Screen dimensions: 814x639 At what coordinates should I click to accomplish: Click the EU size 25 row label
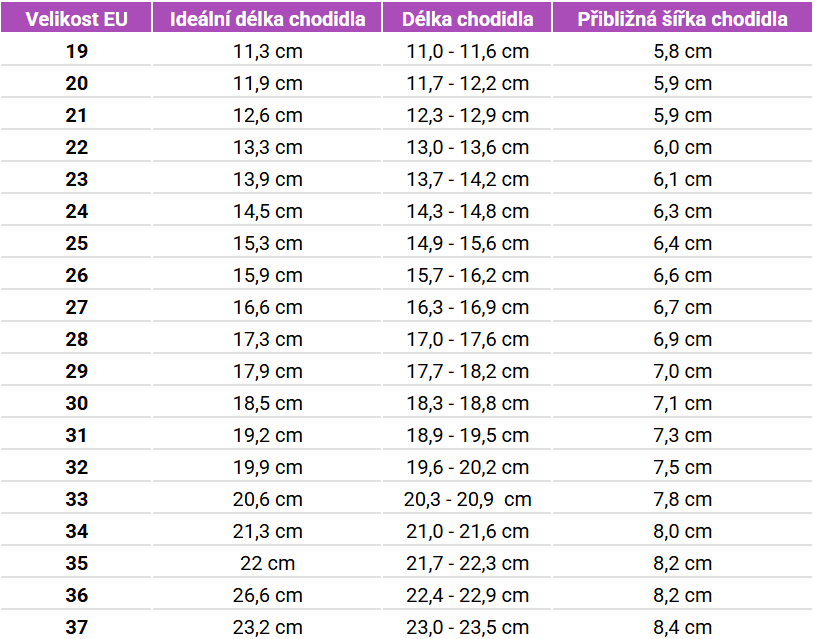(77, 243)
